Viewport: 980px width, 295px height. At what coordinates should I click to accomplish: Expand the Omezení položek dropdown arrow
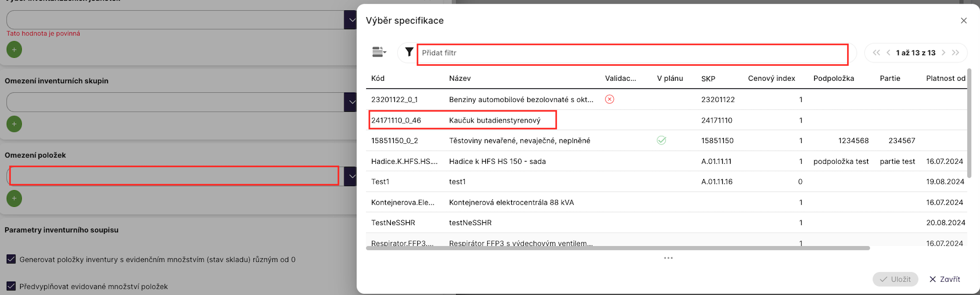pos(351,176)
